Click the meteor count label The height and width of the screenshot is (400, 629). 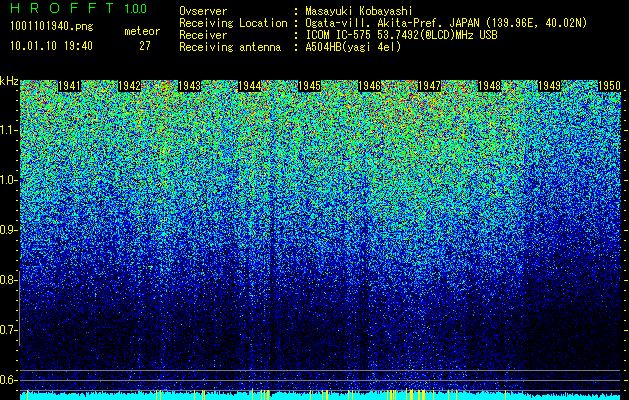142,31
